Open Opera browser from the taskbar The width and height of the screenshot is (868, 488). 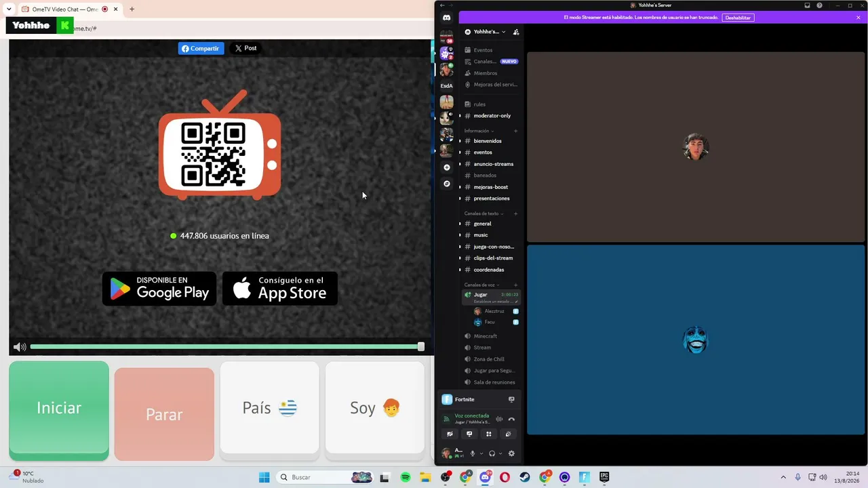point(505,477)
